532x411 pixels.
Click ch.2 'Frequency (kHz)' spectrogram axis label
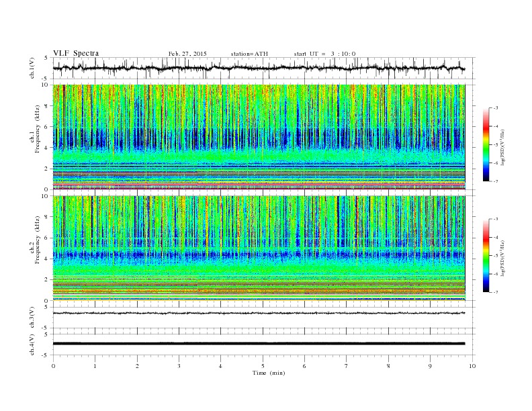tap(38, 240)
